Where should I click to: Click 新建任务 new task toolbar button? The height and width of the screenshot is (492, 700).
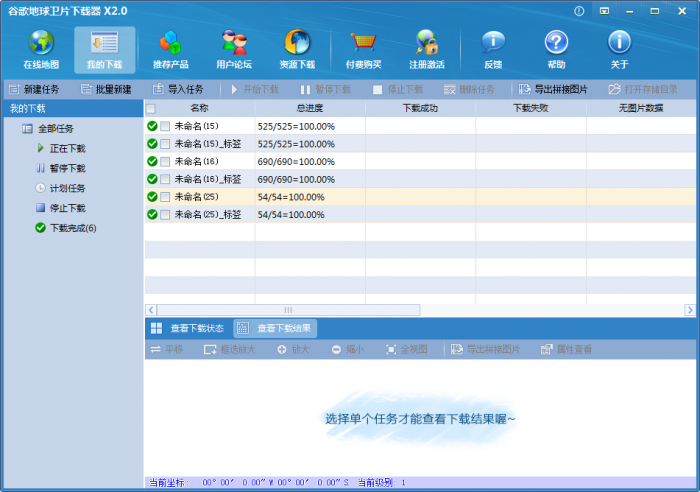coord(34,89)
